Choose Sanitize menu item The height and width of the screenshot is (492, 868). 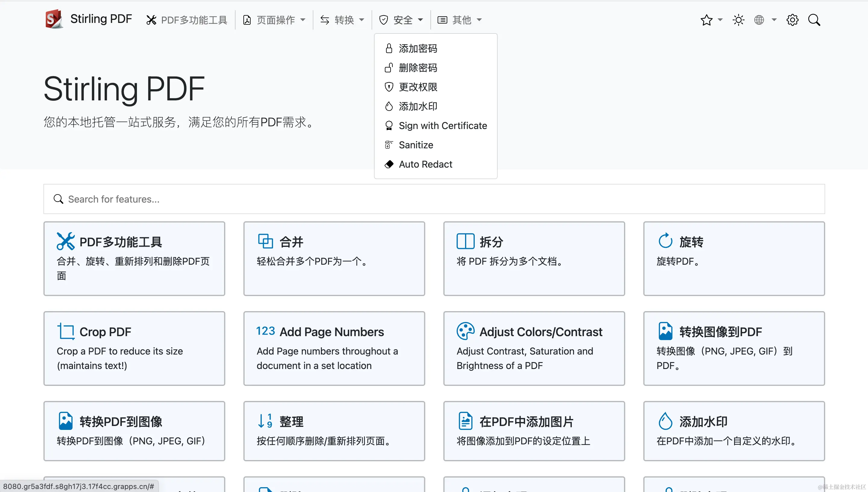click(435, 145)
